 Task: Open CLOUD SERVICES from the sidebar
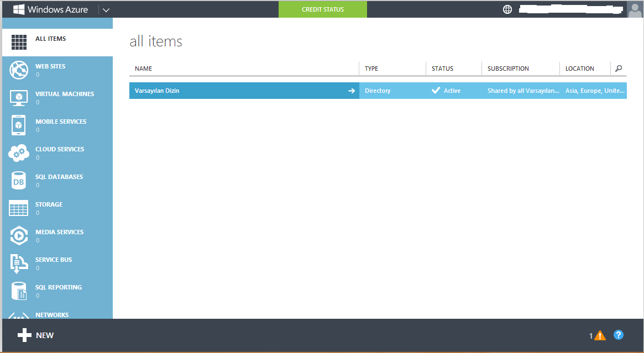[x=19, y=153]
